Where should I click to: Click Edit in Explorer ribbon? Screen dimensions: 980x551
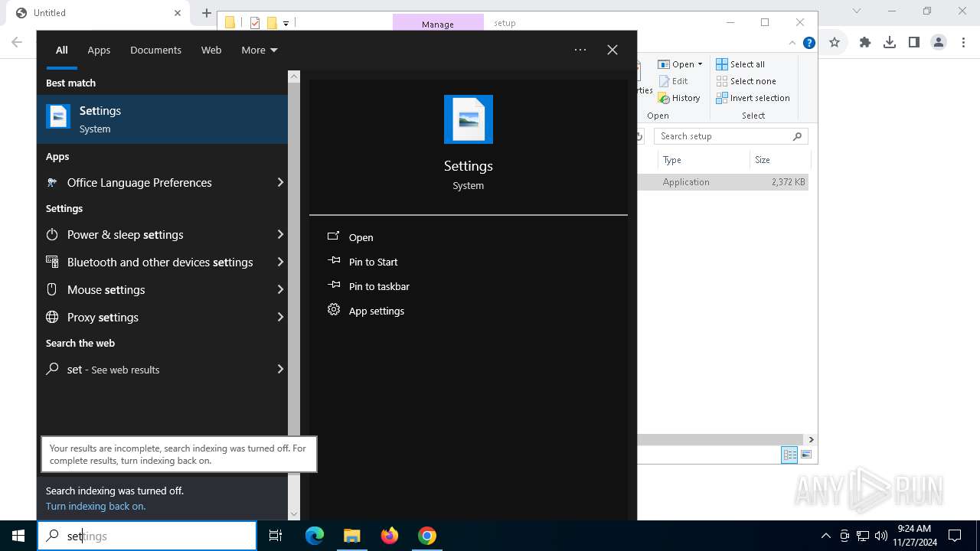673,81
